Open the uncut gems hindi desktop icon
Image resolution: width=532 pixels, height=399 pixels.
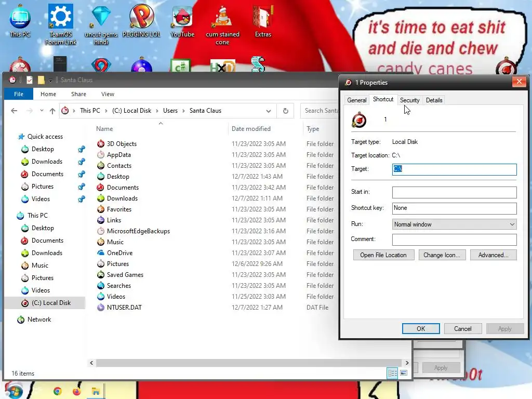pos(101,24)
